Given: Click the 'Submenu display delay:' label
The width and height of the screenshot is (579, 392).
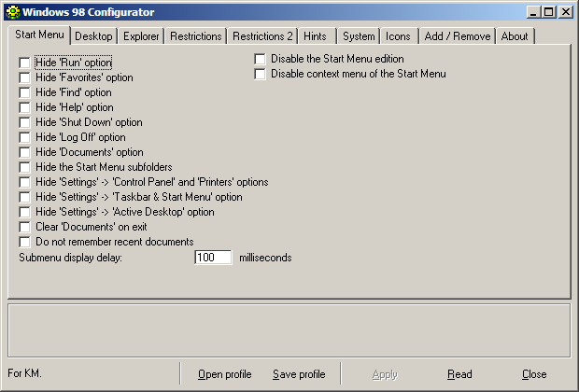Looking at the screenshot, I should (x=71, y=258).
